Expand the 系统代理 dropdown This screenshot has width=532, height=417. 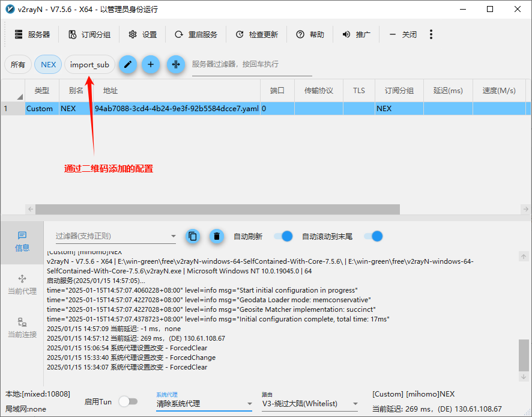point(249,404)
